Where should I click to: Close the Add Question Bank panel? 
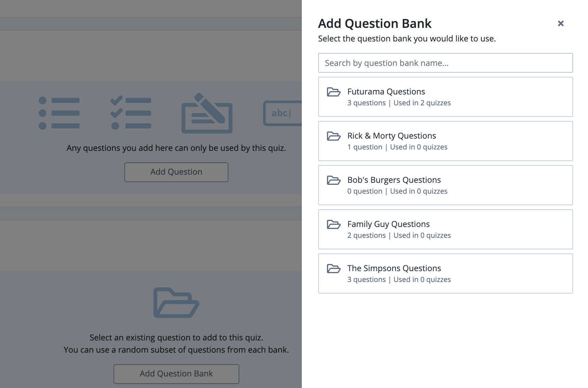coord(561,23)
